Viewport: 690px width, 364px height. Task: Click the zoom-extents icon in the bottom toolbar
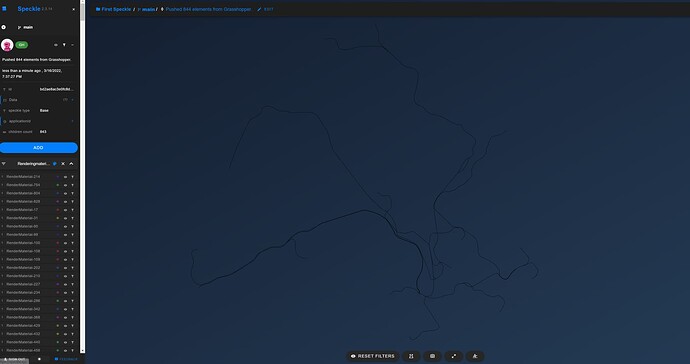click(x=411, y=356)
